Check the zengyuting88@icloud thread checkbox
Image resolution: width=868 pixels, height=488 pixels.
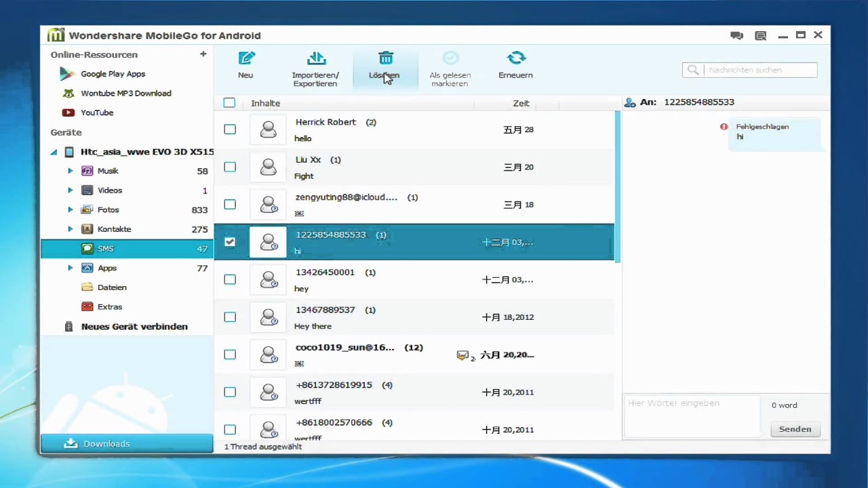coord(230,205)
